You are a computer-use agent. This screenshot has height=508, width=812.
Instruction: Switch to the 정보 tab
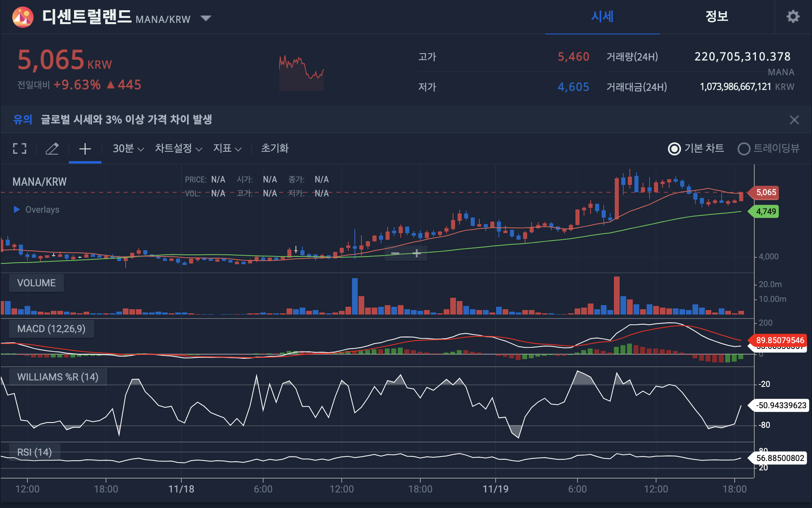[x=717, y=17]
